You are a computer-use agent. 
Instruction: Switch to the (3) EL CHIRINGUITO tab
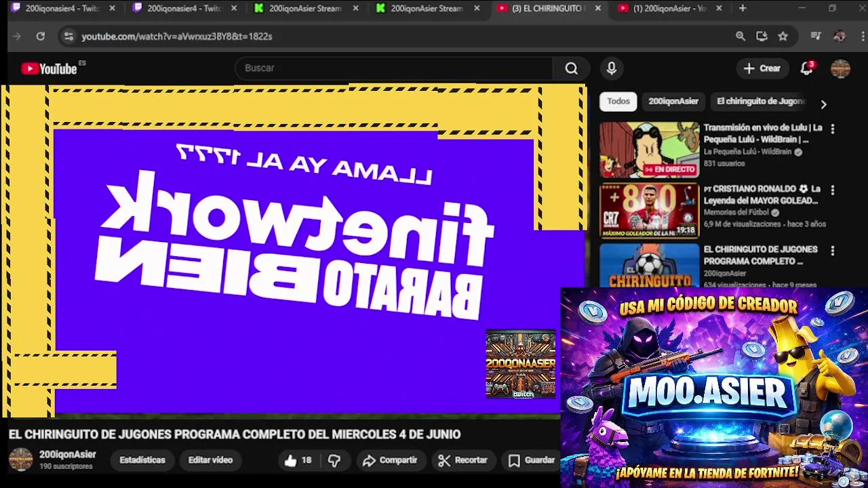click(x=549, y=8)
